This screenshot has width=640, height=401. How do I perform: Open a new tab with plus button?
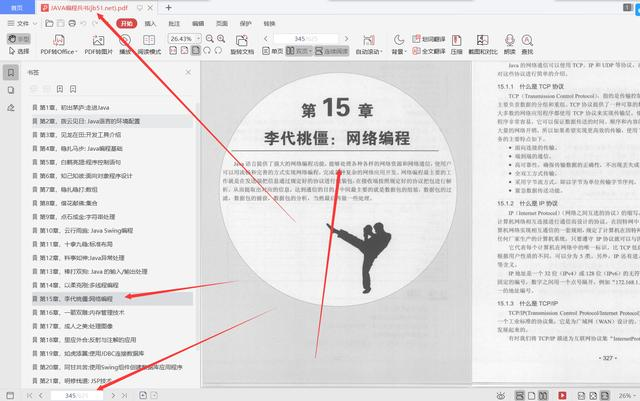pyautogui.click(x=169, y=7)
